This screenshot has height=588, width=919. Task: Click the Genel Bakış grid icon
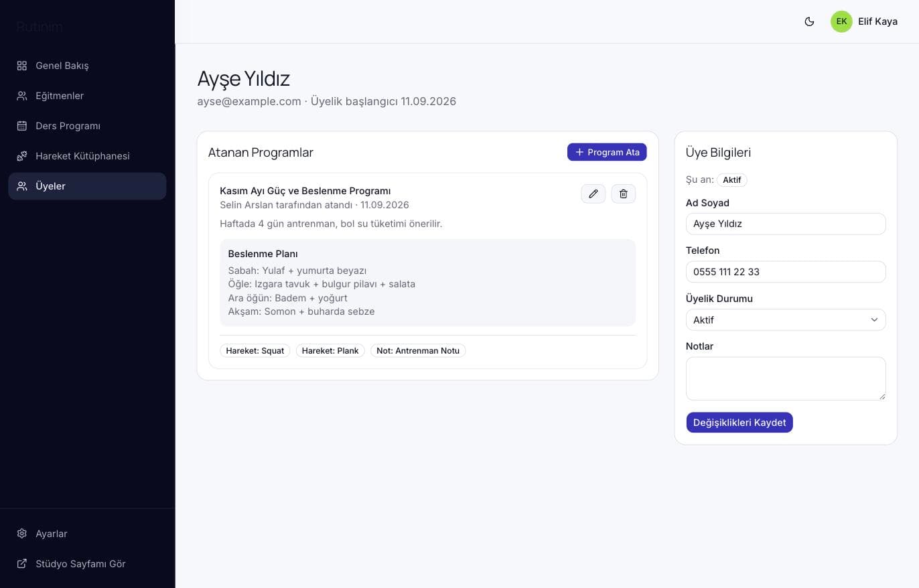[22, 66]
